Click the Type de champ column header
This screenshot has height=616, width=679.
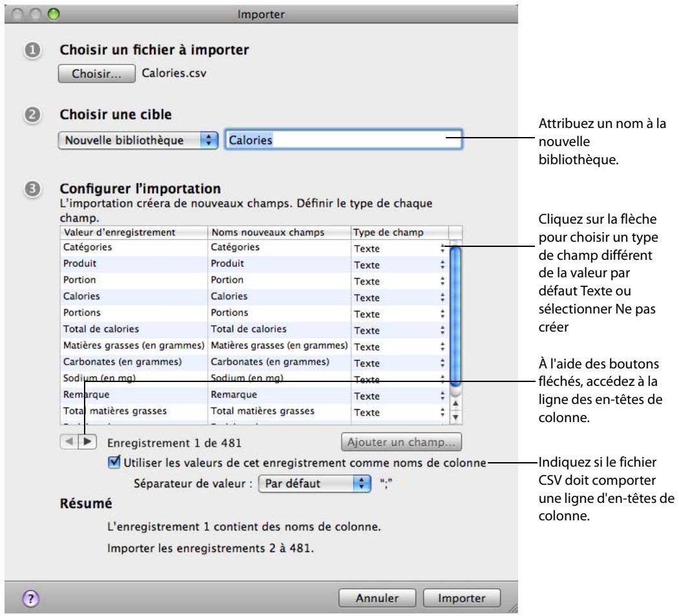(399, 233)
